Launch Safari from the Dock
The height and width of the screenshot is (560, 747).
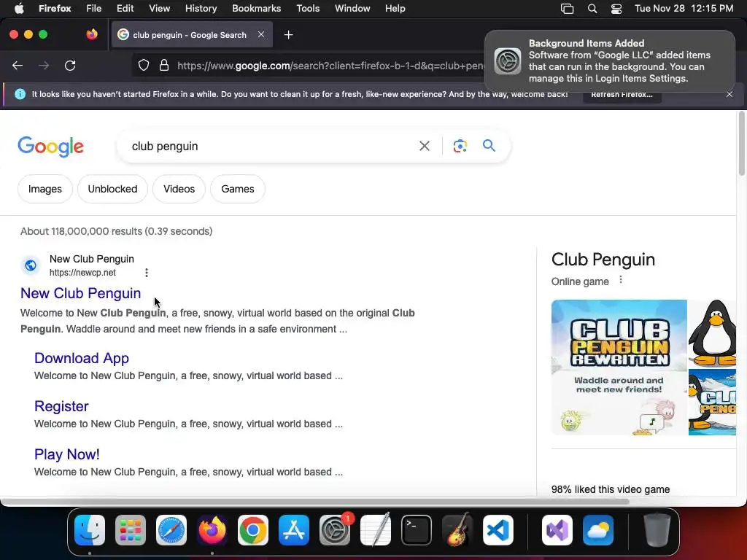(x=171, y=530)
